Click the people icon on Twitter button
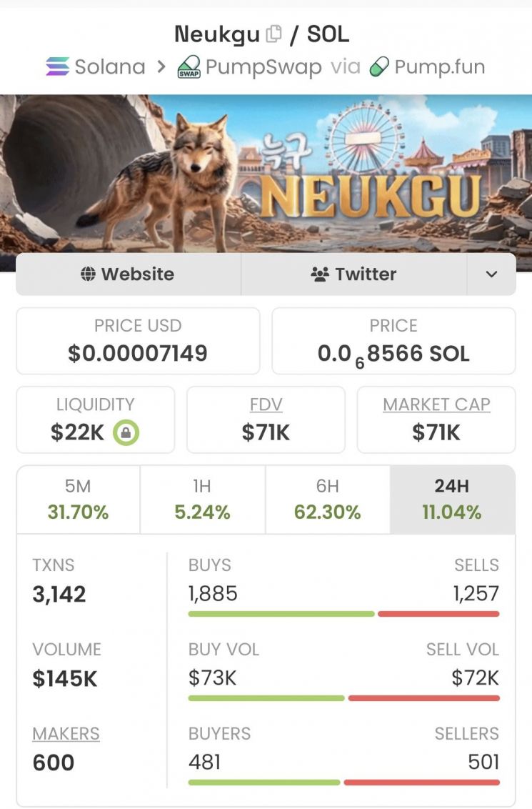Viewport: 532px width, 809px height. click(319, 274)
